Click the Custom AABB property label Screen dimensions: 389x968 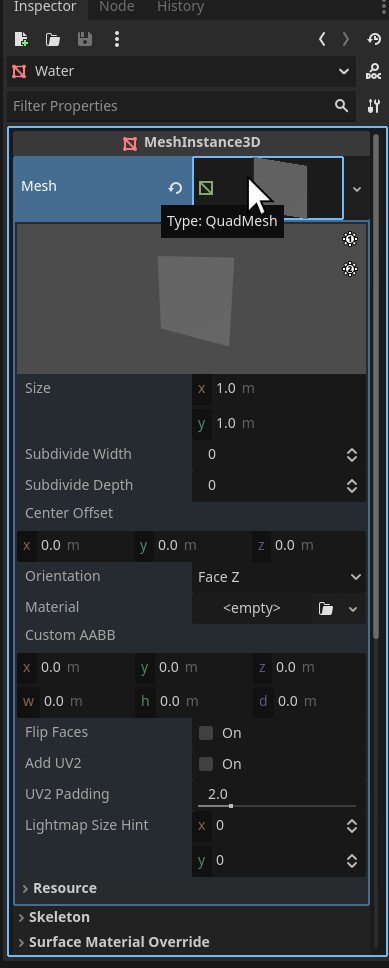pyautogui.click(x=70, y=635)
